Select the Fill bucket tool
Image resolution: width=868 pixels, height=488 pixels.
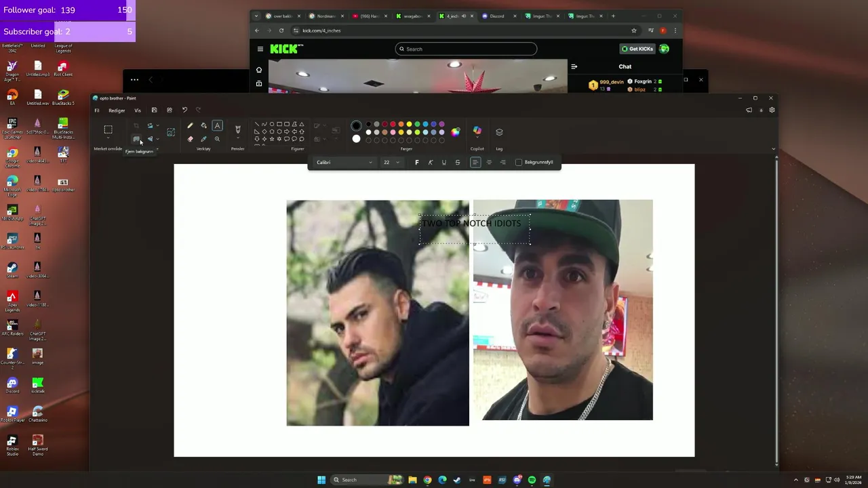(x=203, y=125)
